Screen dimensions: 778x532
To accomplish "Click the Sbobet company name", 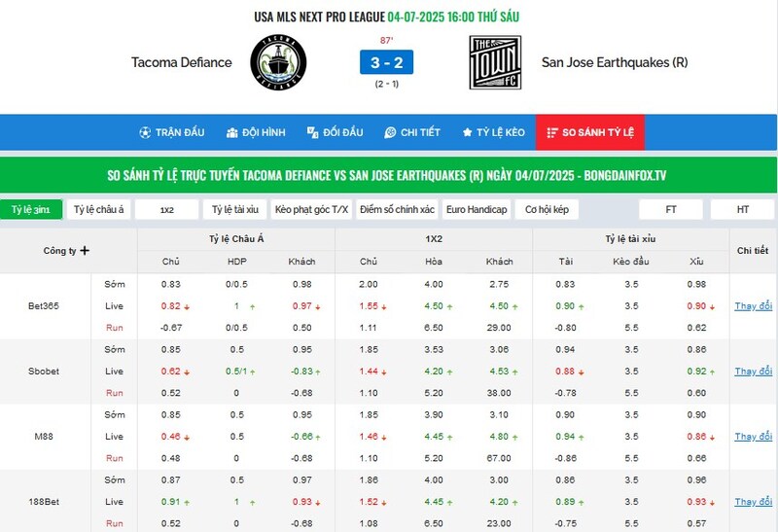I will pyautogui.click(x=44, y=372).
